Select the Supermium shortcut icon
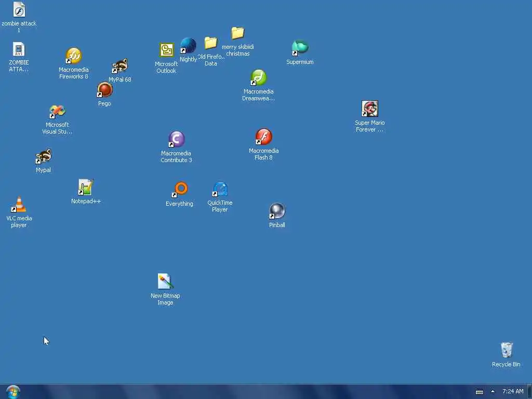This screenshot has height=399, width=532. click(x=300, y=48)
